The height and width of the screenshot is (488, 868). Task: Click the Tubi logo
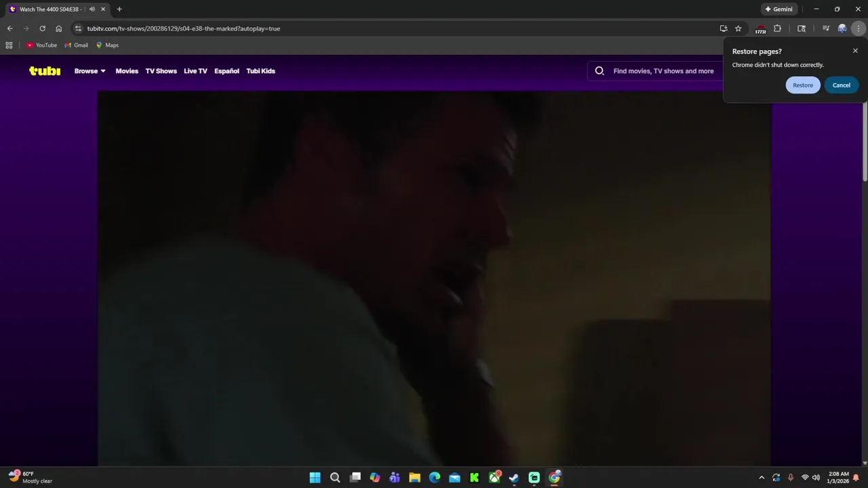[x=45, y=71]
